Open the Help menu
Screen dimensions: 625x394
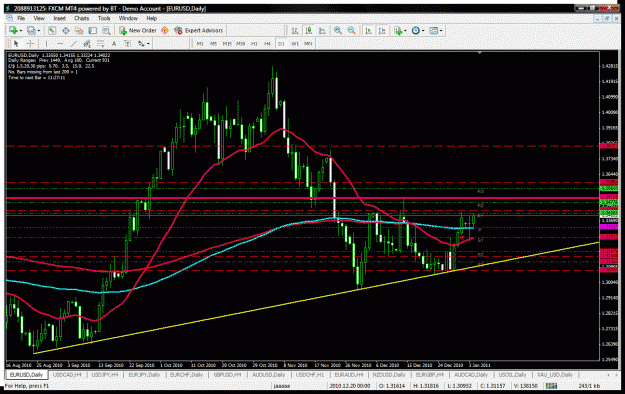(151, 18)
